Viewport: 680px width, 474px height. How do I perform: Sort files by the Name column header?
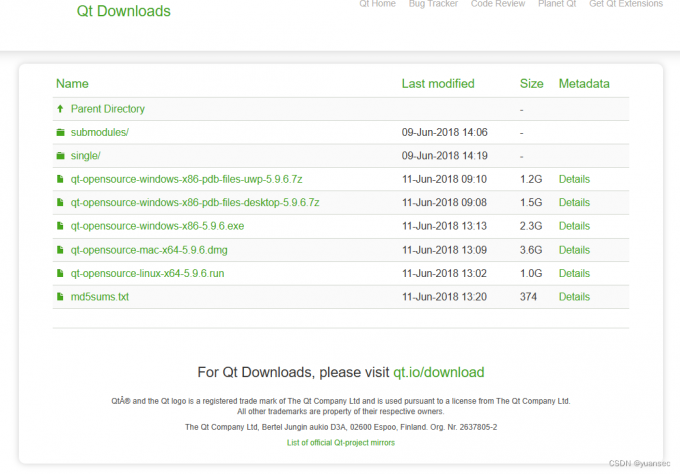pos(72,84)
